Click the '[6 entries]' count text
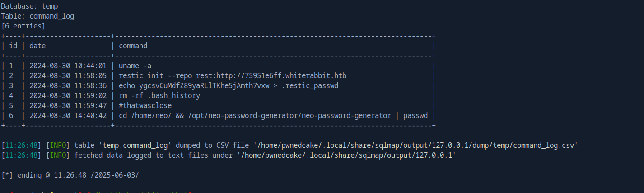This screenshot has height=193, width=644. tap(23, 26)
